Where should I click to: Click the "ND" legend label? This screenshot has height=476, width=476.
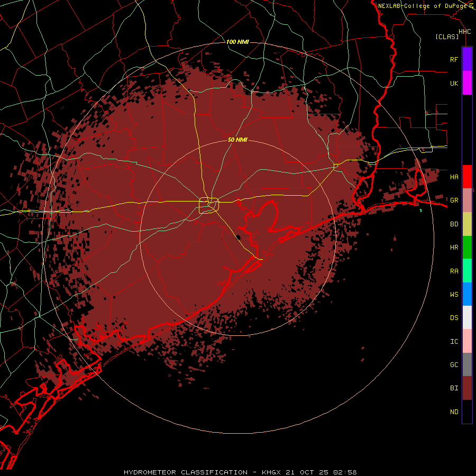[x=454, y=412]
